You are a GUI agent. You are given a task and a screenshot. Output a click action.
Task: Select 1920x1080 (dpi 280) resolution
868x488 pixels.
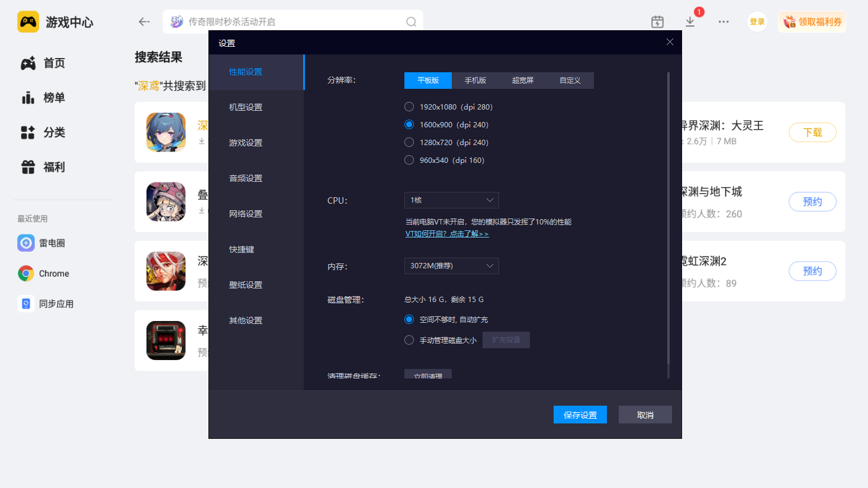pyautogui.click(x=409, y=107)
